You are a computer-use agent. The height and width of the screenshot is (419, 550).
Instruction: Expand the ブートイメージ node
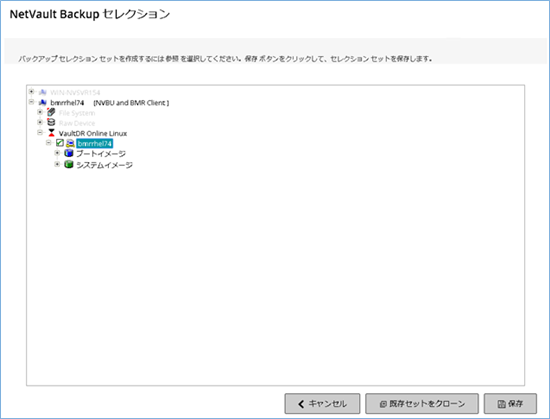tap(57, 153)
